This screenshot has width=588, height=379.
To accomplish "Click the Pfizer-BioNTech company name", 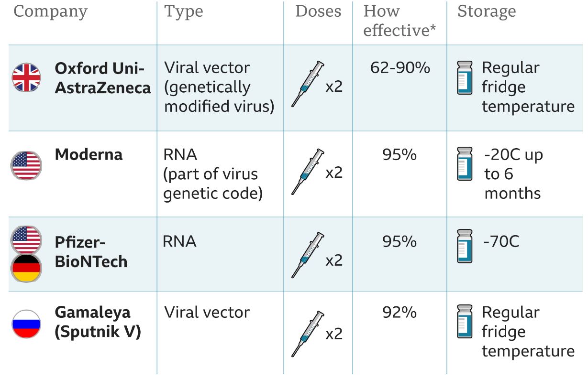I will click(x=91, y=252).
